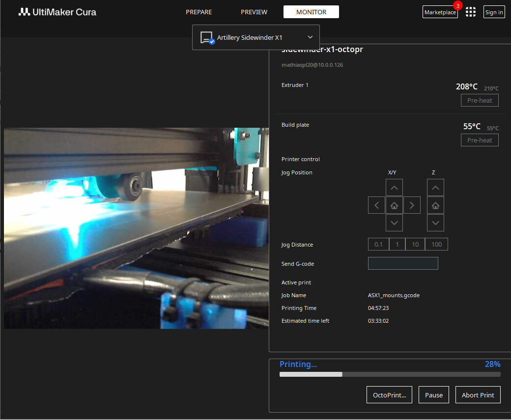Select 0.1 jog distance
This screenshot has width=511, height=420.
378,244
